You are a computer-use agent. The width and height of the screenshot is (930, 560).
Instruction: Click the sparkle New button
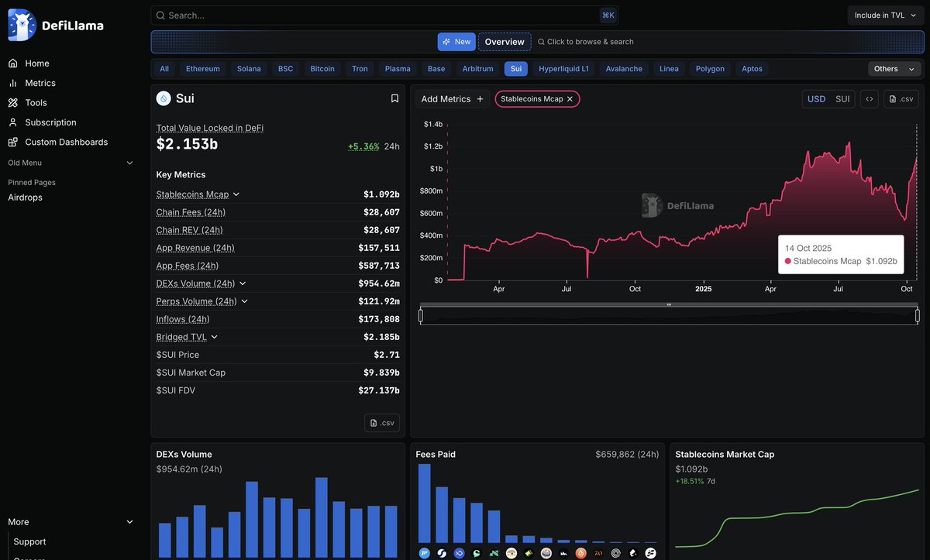[x=456, y=42]
